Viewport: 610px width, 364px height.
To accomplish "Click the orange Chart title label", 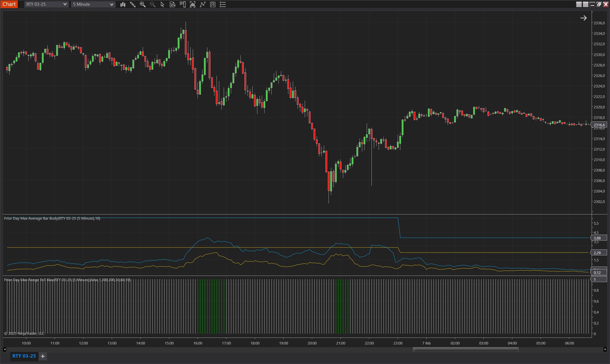I will coord(9,4).
